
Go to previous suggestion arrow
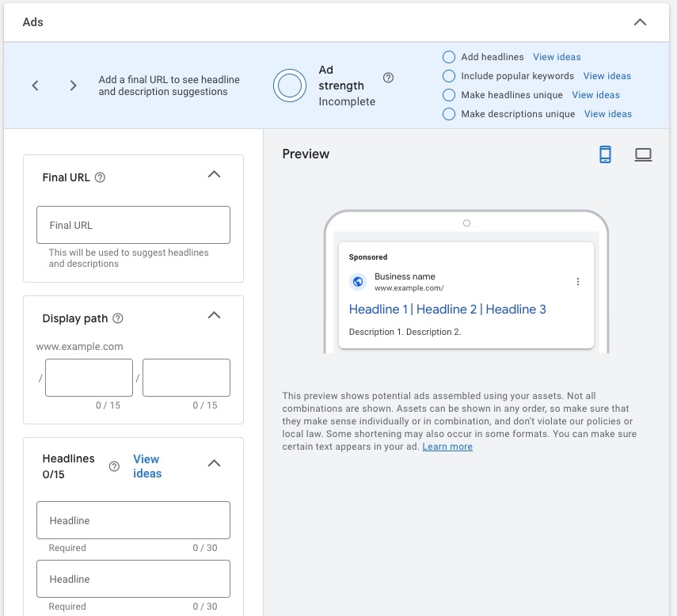tap(36, 86)
